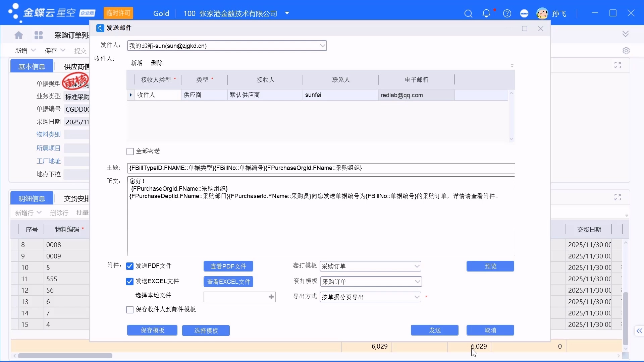Switch to 供应商信息 tab
644x362 pixels.
(x=76, y=66)
